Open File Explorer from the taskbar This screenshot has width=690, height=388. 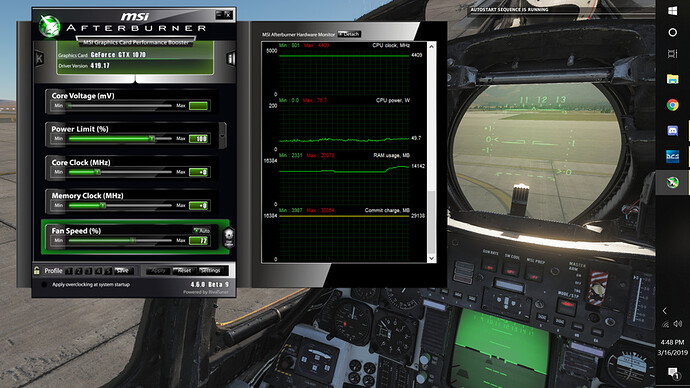point(672,79)
